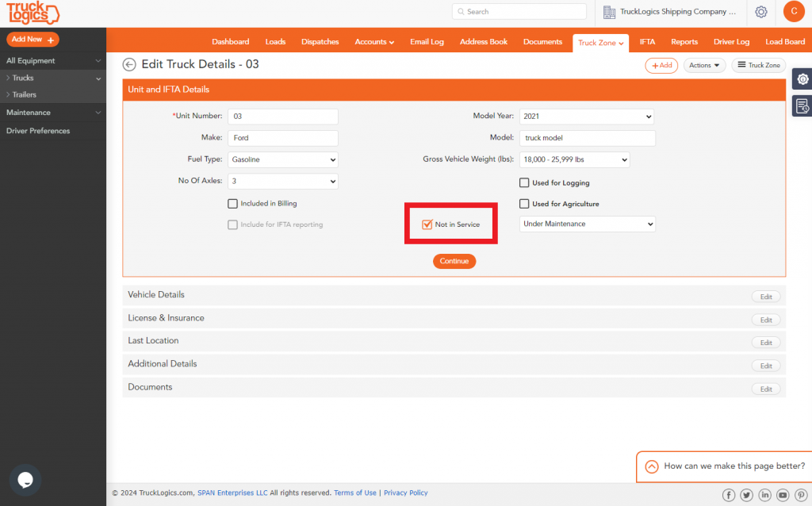The width and height of the screenshot is (812, 506).
Task: Open the Email Log tab
Action: (427, 42)
